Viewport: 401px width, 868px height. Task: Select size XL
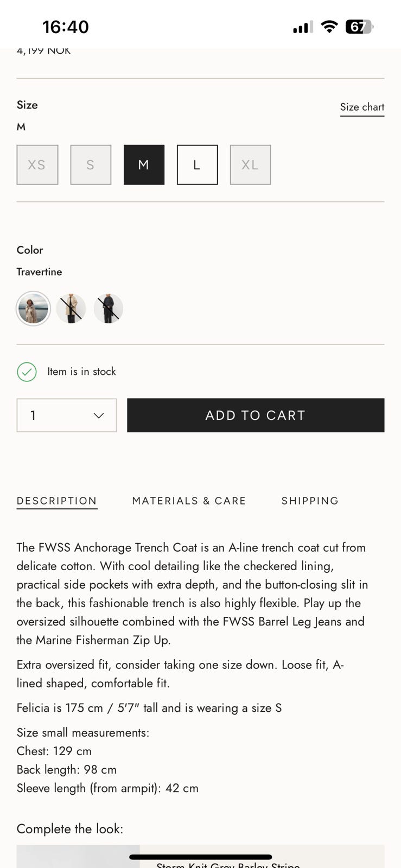[x=250, y=165]
